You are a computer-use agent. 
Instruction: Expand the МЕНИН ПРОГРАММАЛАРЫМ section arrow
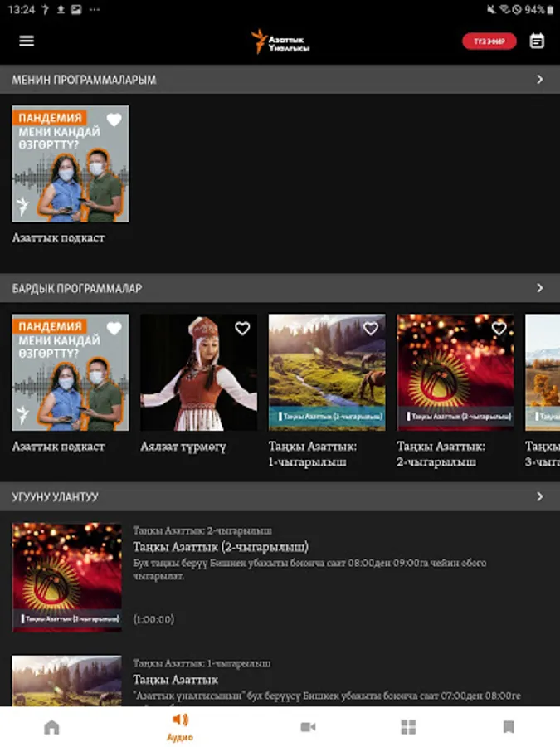pyautogui.click(x=539, y=80)
